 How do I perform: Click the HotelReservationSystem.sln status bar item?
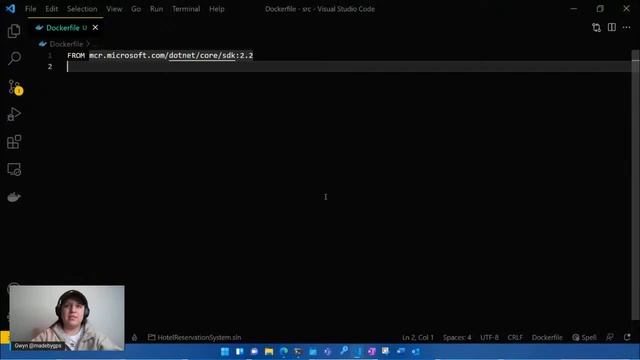click(x=194, y=338)
